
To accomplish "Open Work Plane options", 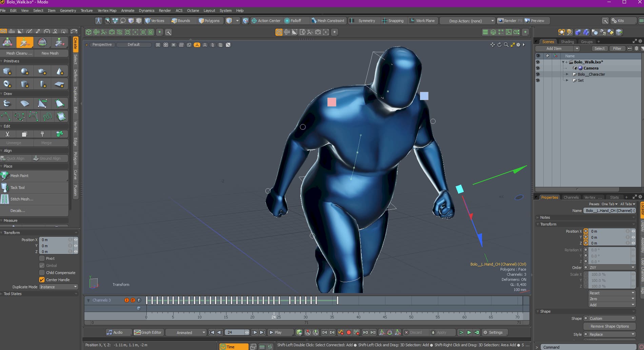I will tap(422, 21).
